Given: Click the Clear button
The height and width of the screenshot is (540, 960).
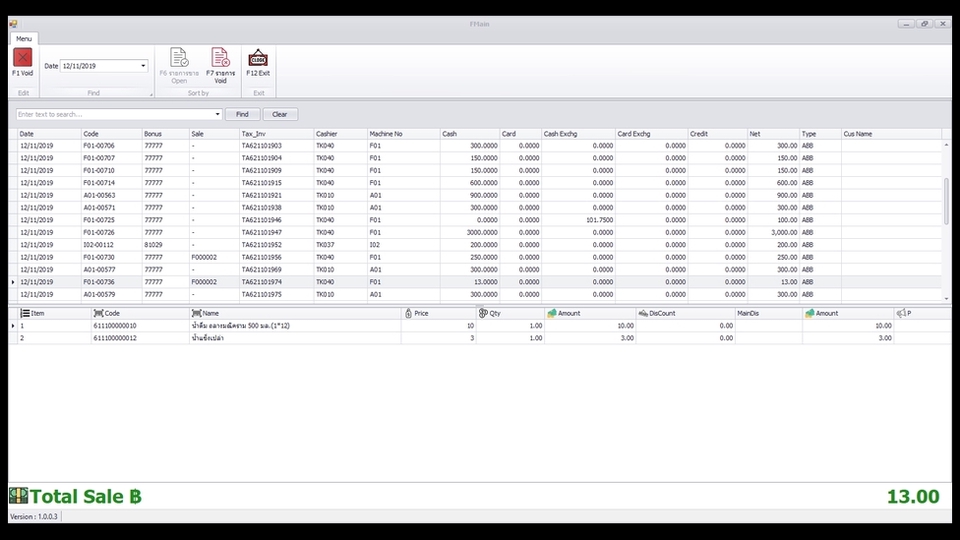Looking at the screenshot, I should click(x=280, y=114).
